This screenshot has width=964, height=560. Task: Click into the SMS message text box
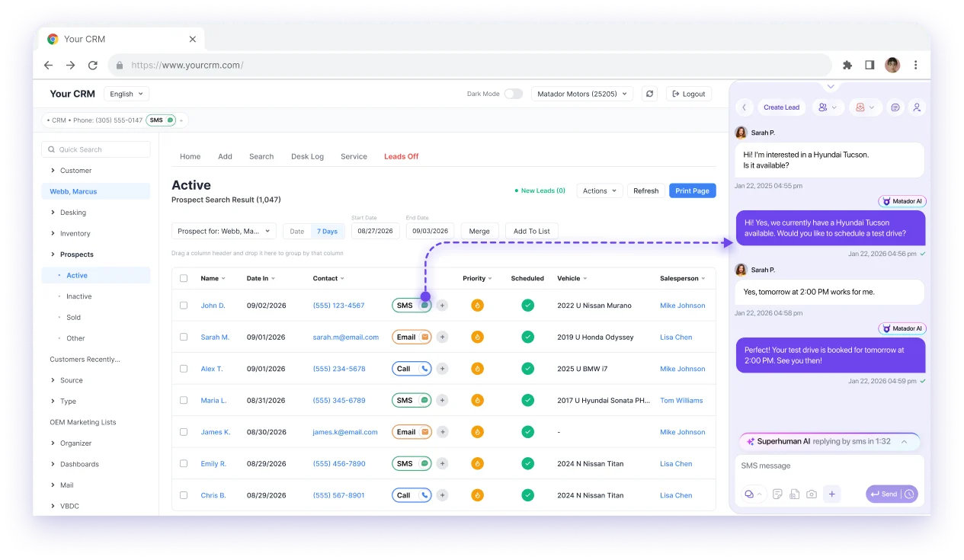(829, 466)
